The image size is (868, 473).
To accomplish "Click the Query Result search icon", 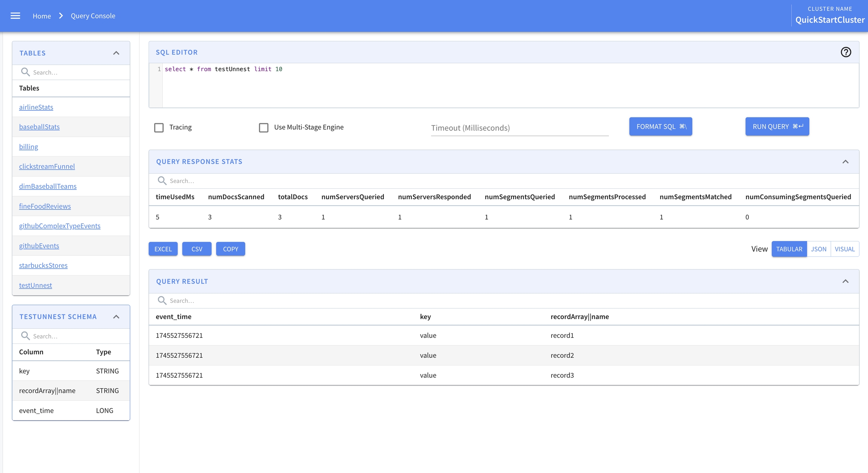I will [x=162, y=301].
